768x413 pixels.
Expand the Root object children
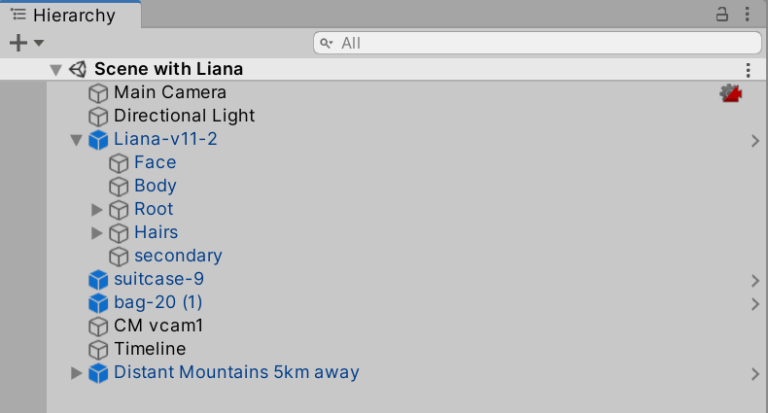pos(97,210)
